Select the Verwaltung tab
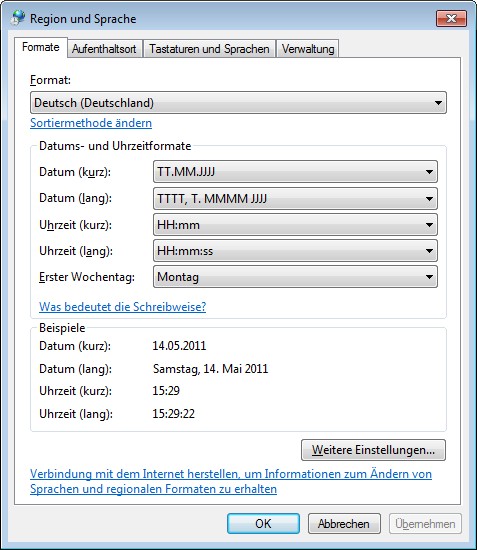Image resolution: width=477 pixels, height=550 pixels. tap(308, 49)
